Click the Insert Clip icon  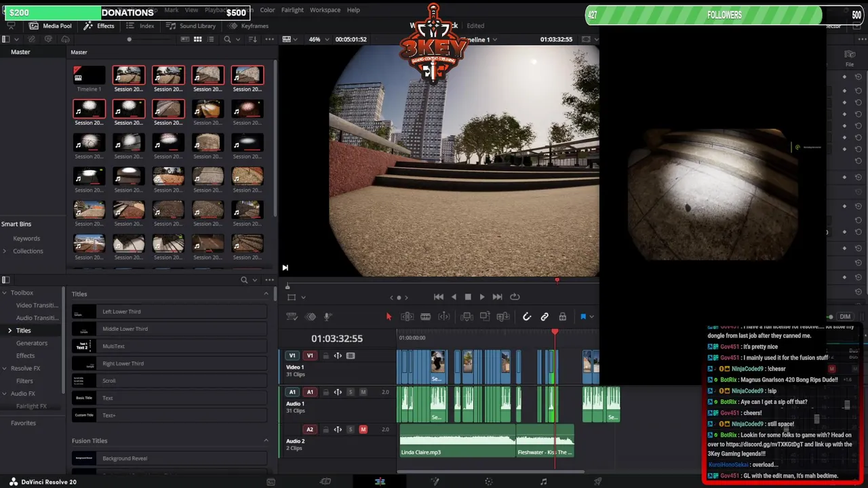[467, 317]
